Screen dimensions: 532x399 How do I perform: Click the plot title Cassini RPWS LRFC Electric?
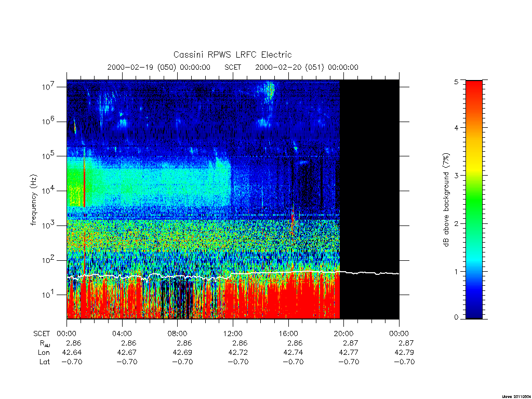232,55
